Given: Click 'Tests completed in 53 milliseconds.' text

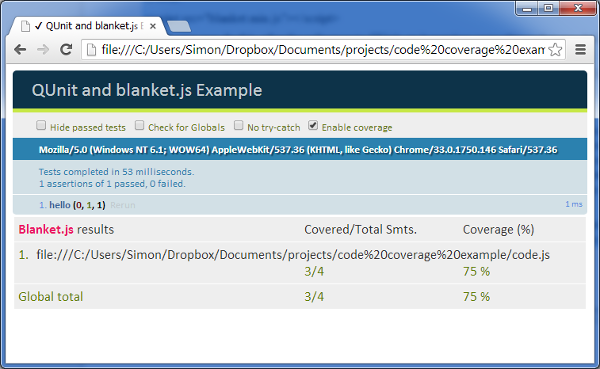Looking at the screenshot, I should coord(116,172).
